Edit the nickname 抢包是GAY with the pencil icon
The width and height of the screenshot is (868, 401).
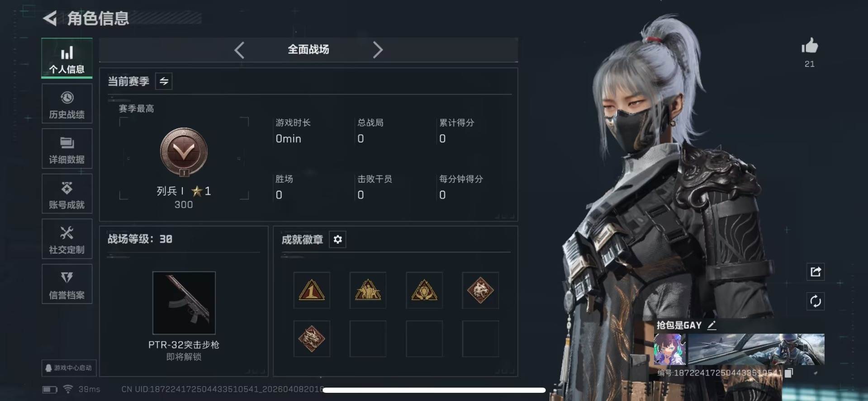coord(711,325)
